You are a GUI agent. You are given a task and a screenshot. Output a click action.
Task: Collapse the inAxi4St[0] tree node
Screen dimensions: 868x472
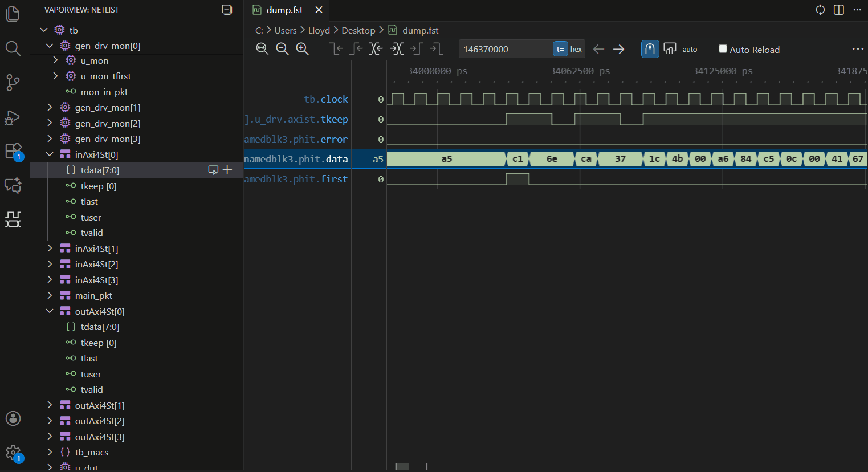(x=50, y=154)
